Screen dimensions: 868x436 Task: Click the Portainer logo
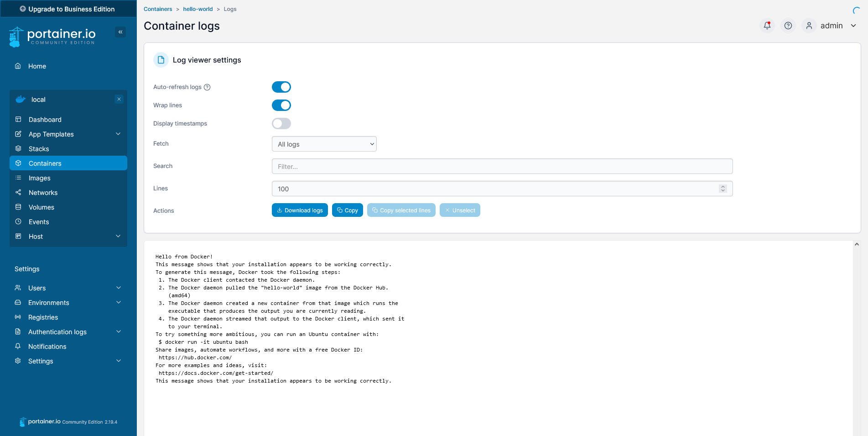click(x=52, y=37)
